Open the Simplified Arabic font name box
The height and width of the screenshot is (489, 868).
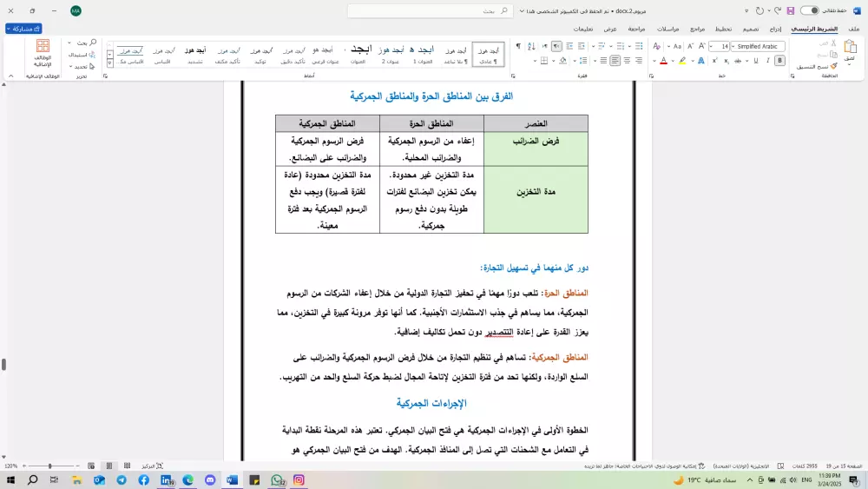pos(758,47)
